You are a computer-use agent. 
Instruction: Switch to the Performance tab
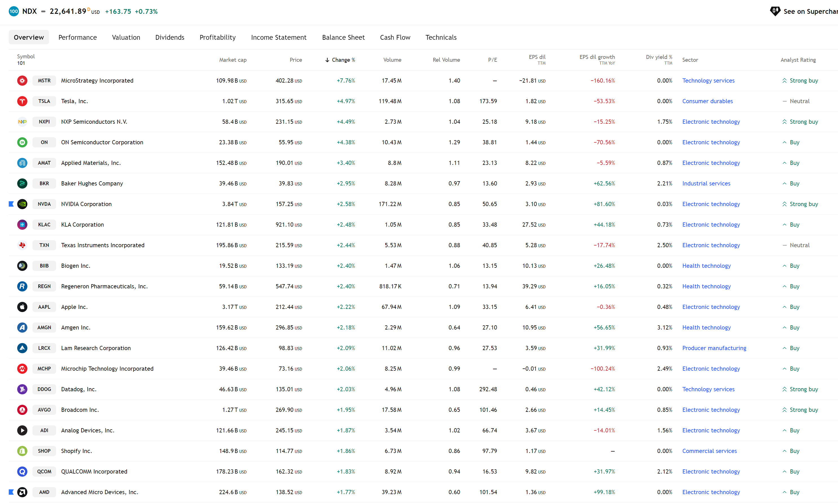(x=78, y=37)
